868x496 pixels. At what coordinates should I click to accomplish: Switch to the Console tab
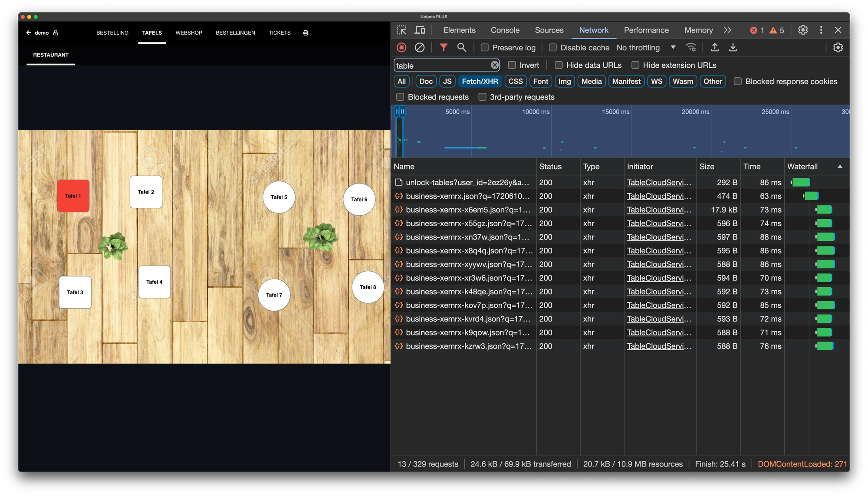(505, 30)
